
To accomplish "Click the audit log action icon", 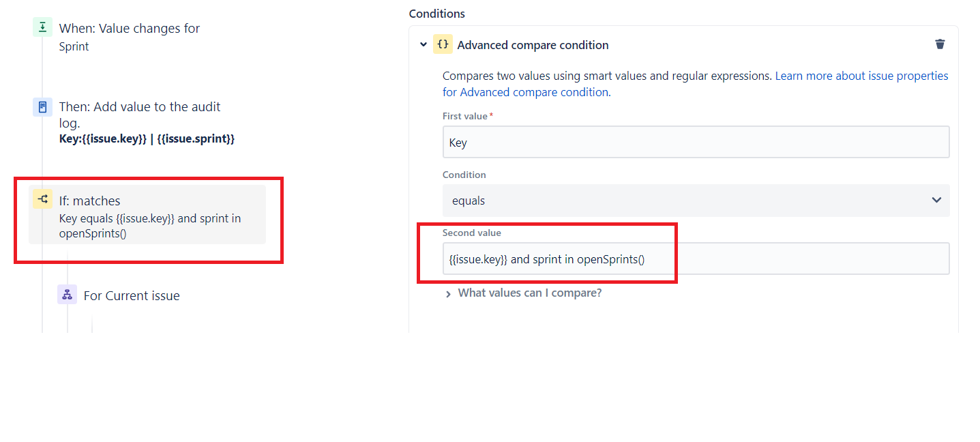I will (42, 106).
